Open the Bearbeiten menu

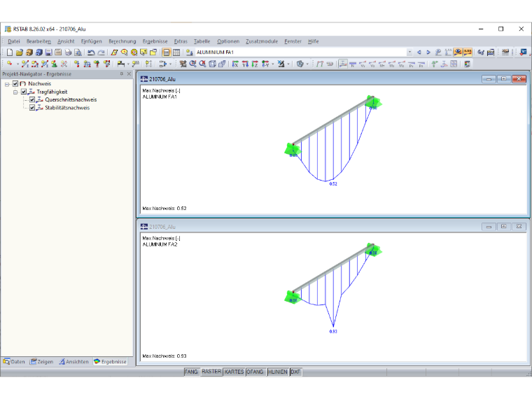pos(38,41)
